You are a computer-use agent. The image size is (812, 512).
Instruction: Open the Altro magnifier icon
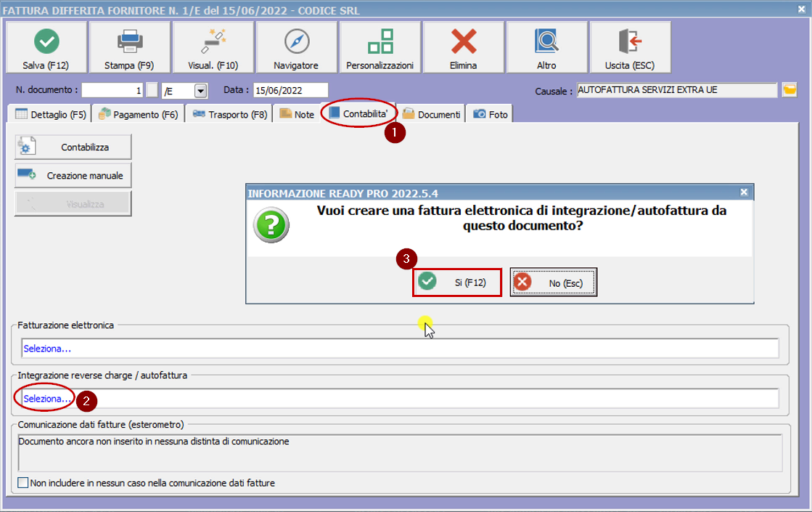546,45
